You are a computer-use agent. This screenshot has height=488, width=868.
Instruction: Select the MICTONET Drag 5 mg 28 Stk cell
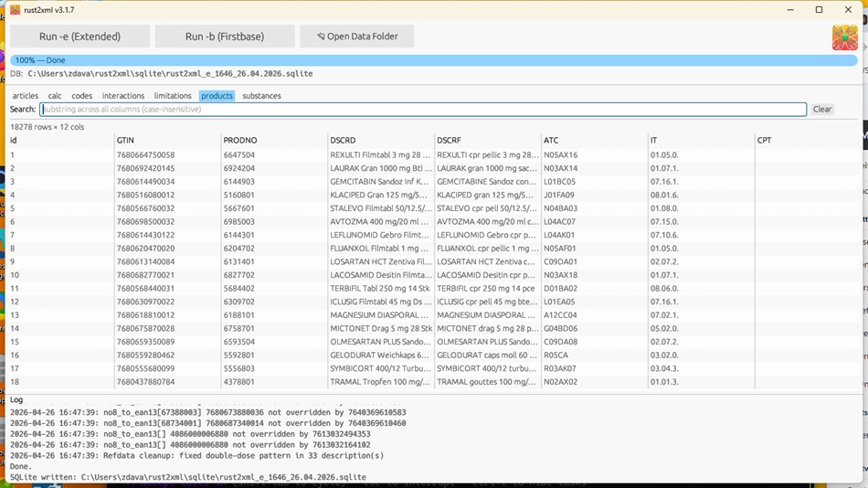click(x=381, y=328)
